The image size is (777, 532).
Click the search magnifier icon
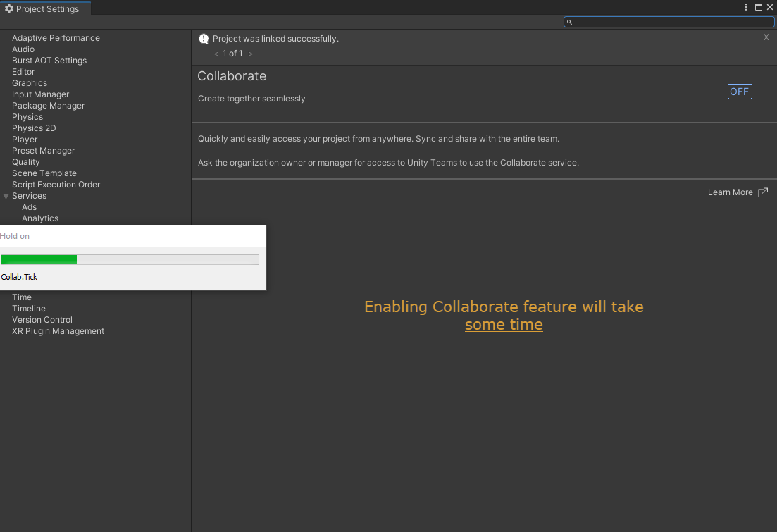tap(569, 22)
